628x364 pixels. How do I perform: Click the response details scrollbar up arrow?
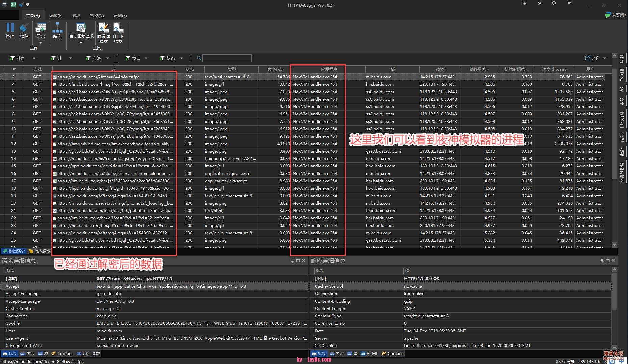point(614,269)
